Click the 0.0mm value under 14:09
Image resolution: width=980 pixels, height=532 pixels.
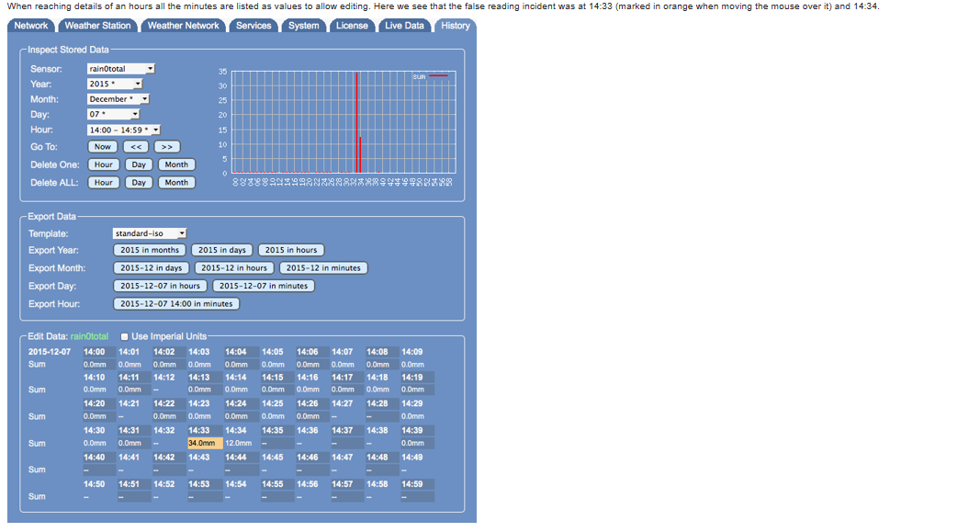click(413, 365)
